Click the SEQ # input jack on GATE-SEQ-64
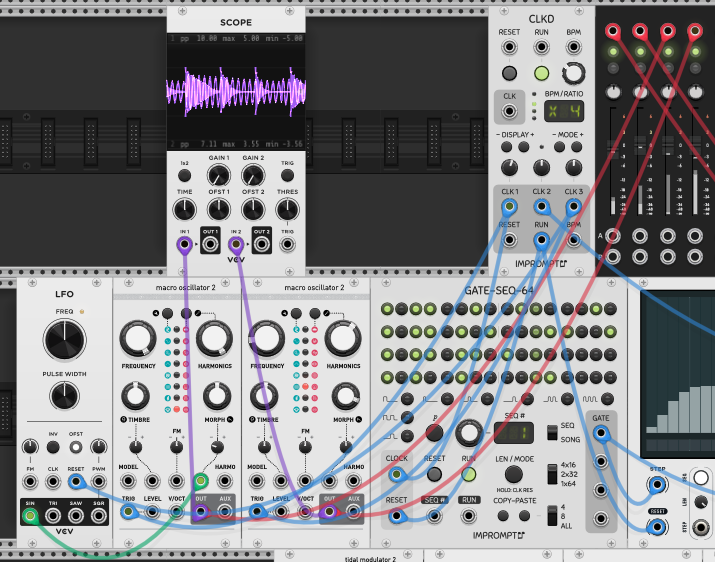 (434, 516)
